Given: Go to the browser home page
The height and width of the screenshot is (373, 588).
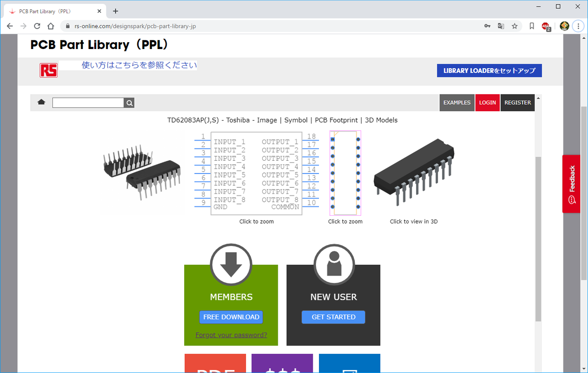Looking at the screenshot, I should 50,26.
